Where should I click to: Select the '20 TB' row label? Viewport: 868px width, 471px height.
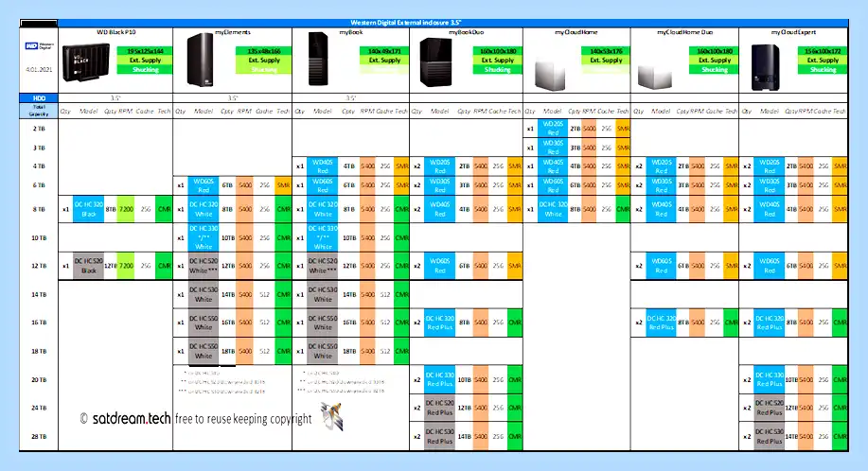pyautogui.click(x=39, y=380)
